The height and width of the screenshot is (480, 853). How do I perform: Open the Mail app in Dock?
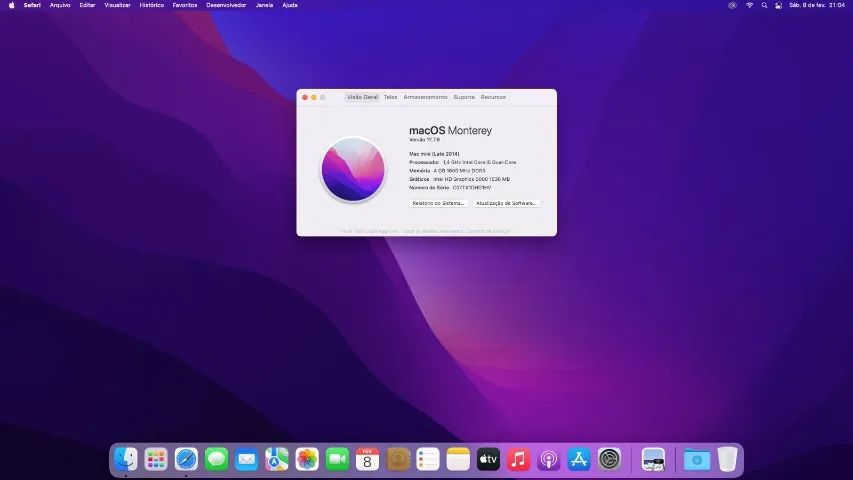click(x=246, y=459)
